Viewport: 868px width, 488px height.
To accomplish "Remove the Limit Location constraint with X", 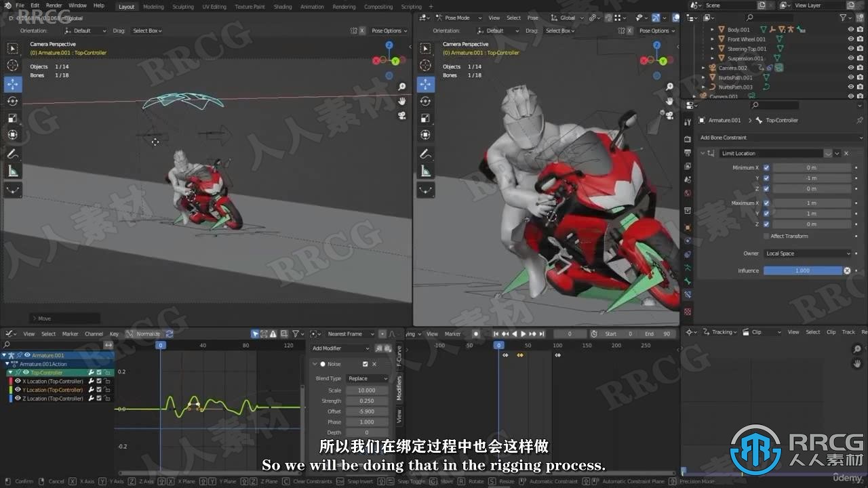I will pos(846,153).
